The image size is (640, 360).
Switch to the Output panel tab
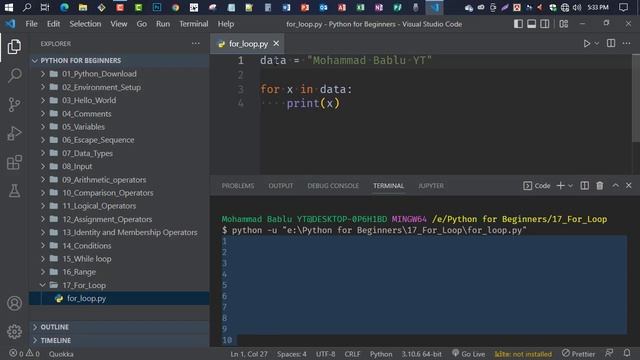click(281, 186)
